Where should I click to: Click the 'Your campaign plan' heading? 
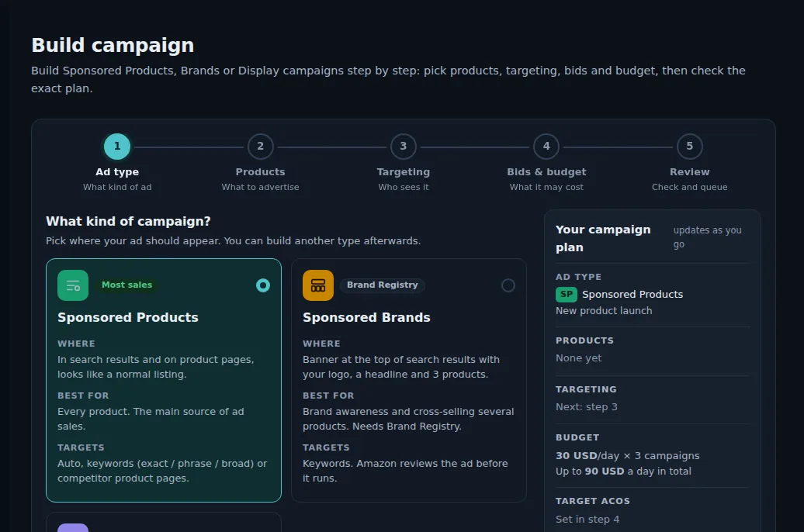coord(603,238)
